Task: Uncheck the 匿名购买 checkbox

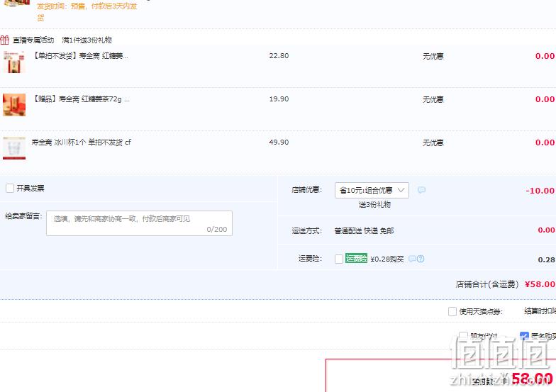Action: tap(523, 335)
